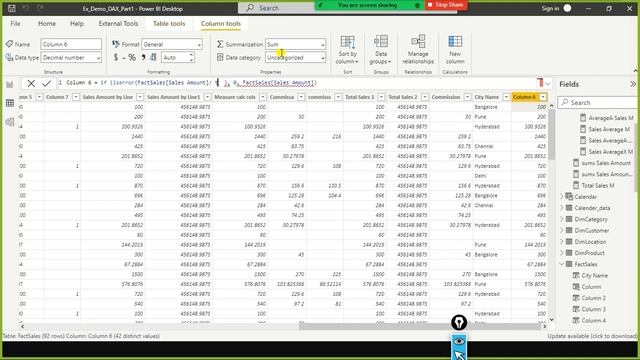Collapse the FactSales table
Screen dimensions: 640x360
point(562,264)
